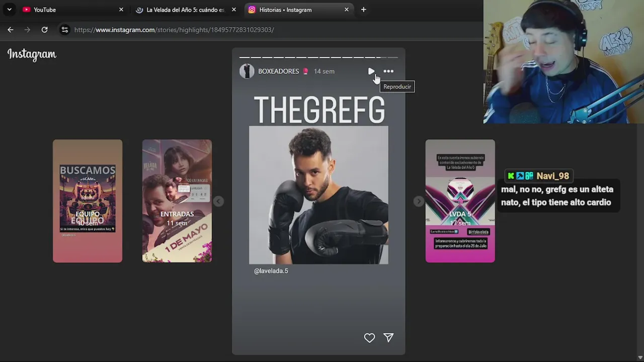Open the BUSCAMOS EQUIPO highlight thumbnail
Screen dimensions: 644x362
tap(88, 201)
